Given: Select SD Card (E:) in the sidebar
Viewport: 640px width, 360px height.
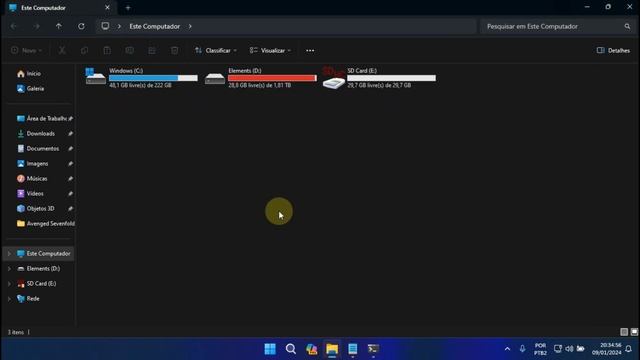Looking at the screenshot, I should 37,284.
